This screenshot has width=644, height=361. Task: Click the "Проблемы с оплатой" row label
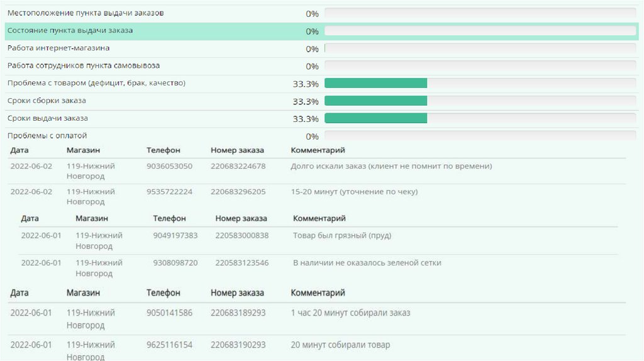(x=47, y=136)
